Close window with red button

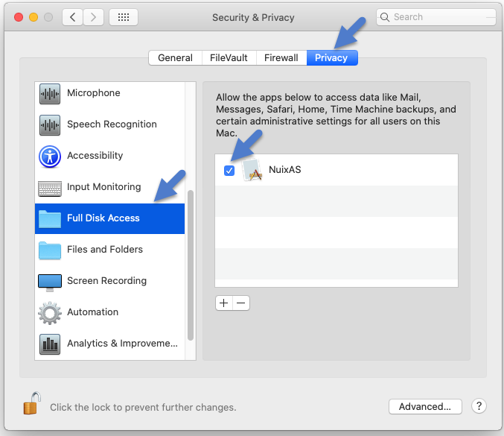(x=19, y=17)
